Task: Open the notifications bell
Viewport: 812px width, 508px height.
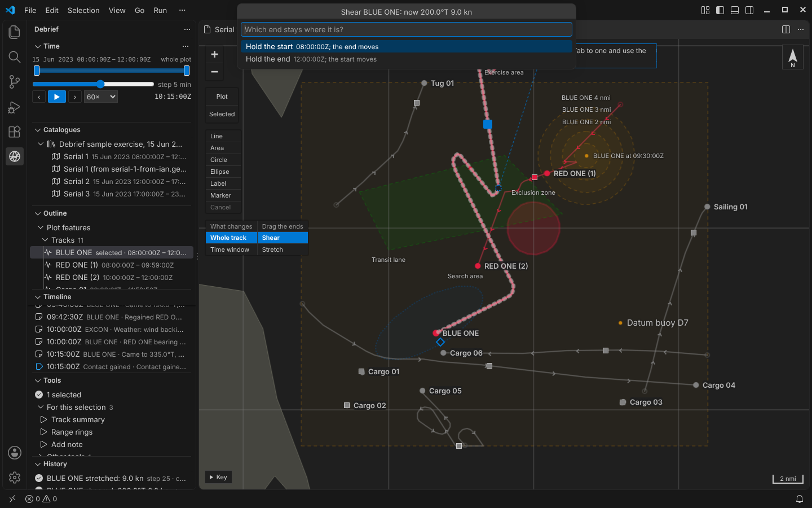Action: (800, 499)
